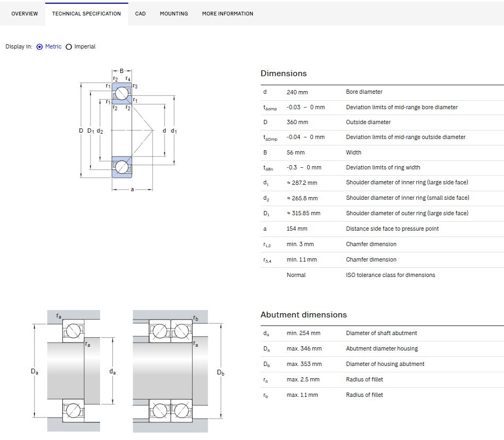Click the value max. 346 mm
This screenshot has width=504, height=440.
[x=304, y=349]
